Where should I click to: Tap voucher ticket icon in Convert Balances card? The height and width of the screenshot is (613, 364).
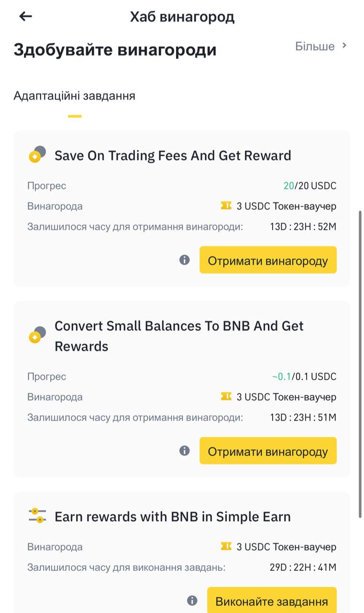pyautogui.click(x=226, y=397)
